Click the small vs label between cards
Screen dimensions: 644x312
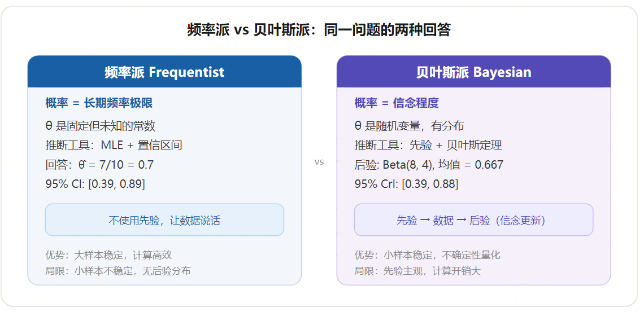tap(319, 162)
